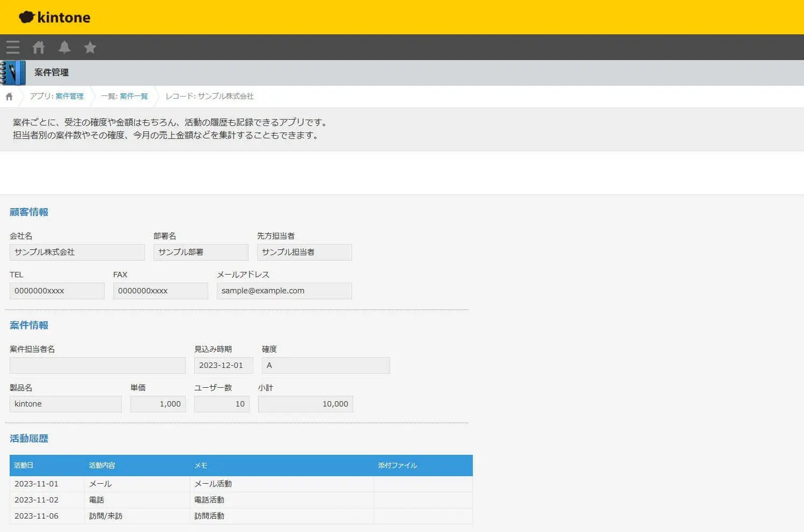
Task: Click the 会社名 field サンプル株式会社
Action: pos(77,252)
